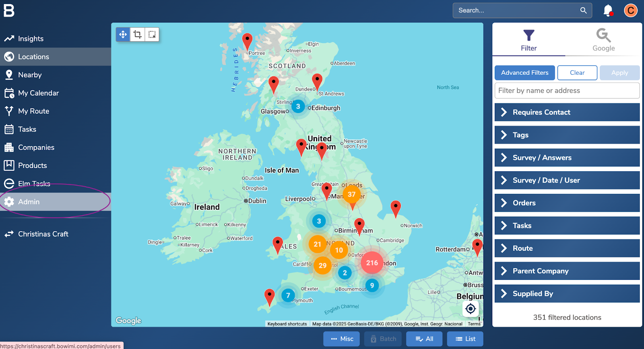Select the crop area map tool

coord(138,35)
